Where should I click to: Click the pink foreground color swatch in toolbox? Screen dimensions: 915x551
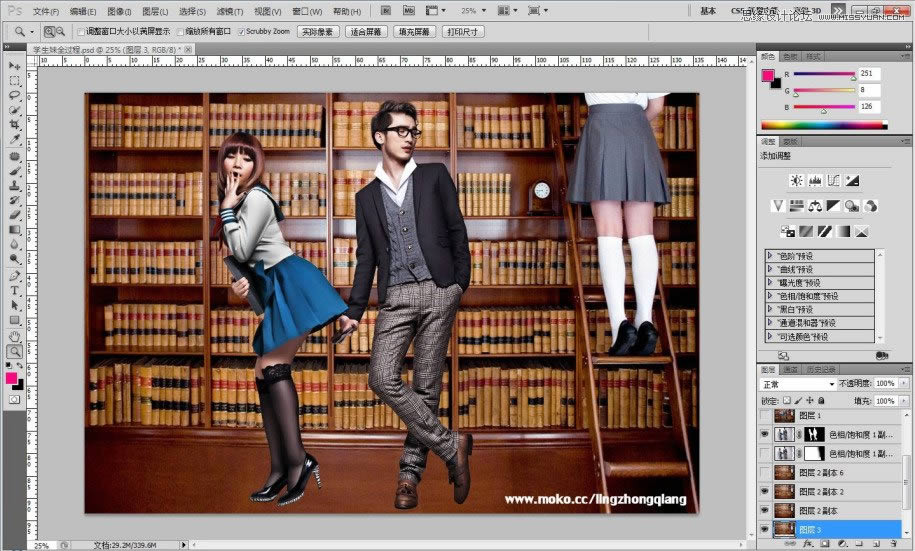[12, 378]
